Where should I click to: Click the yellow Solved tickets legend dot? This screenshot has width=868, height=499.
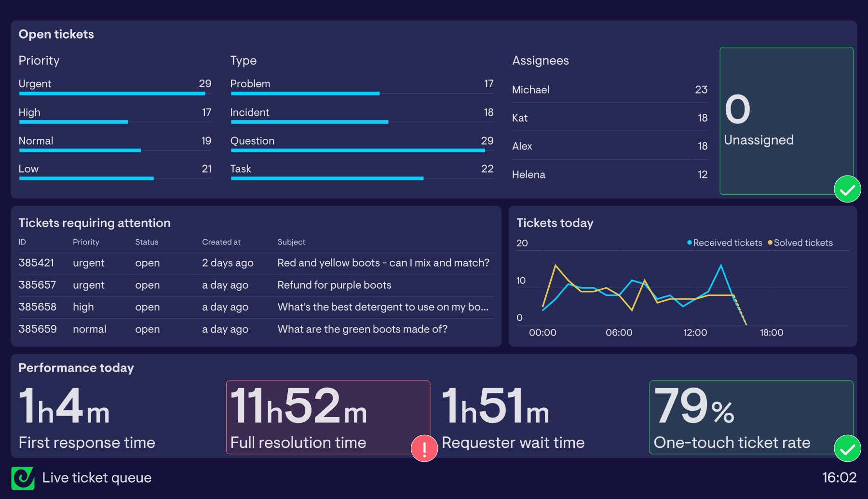(770, 243)
